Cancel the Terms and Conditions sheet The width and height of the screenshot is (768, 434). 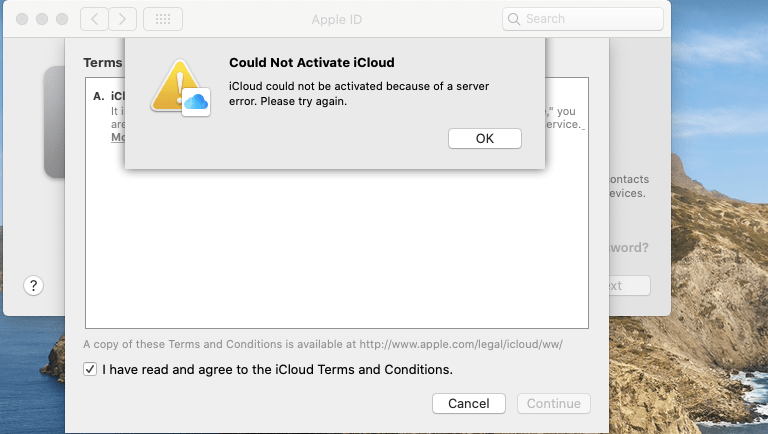pos(468,404)
